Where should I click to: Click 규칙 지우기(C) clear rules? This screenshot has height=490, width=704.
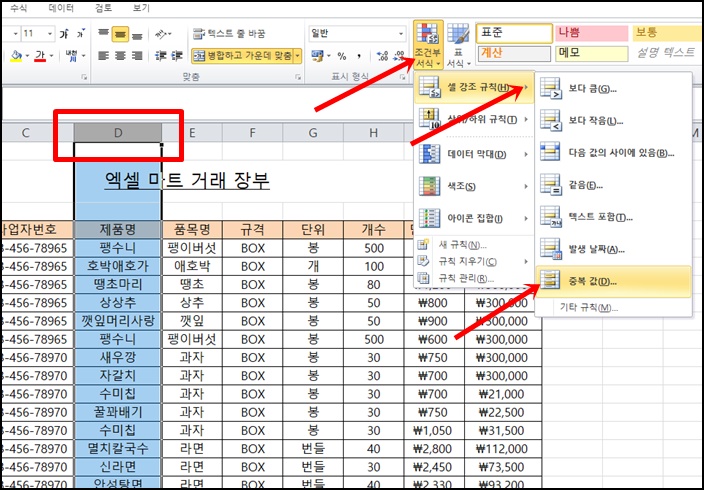(x=474, y=261)
